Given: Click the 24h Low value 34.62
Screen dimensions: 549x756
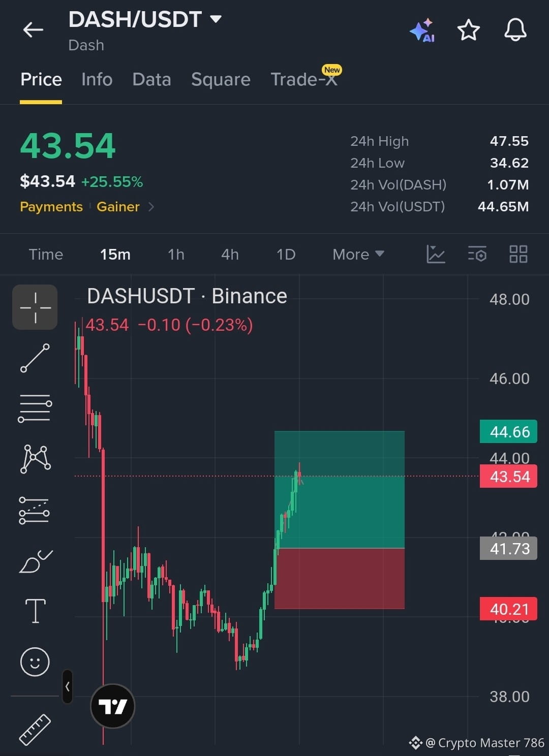Looking at the screenshot, I should coord(509,163).
